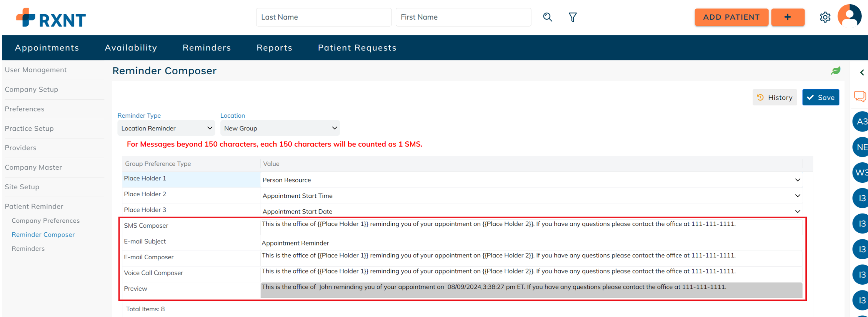This screenshot has height=317, width=868.
Task: Open the patient filter funnel icon
Action: point(573,17)
